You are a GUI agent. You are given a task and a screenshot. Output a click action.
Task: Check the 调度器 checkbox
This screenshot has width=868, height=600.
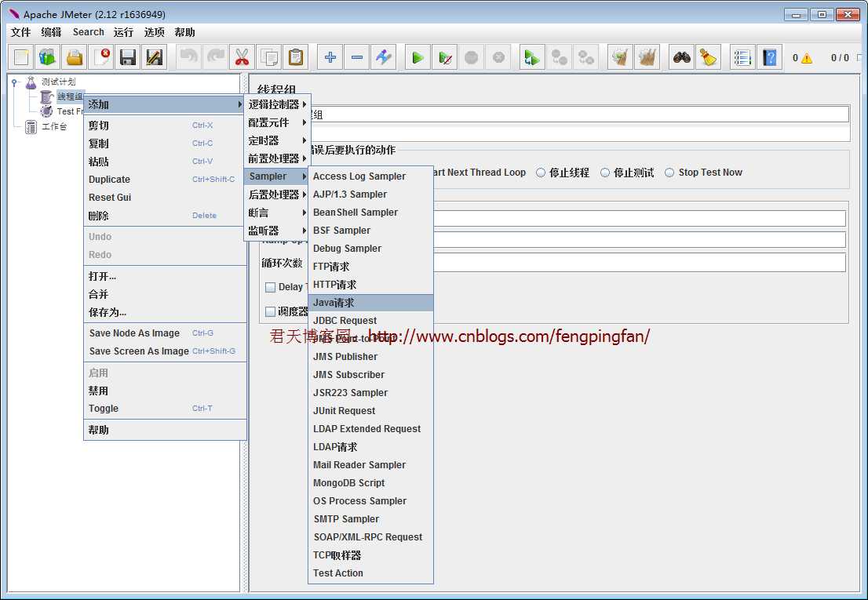tap(270, 312)
